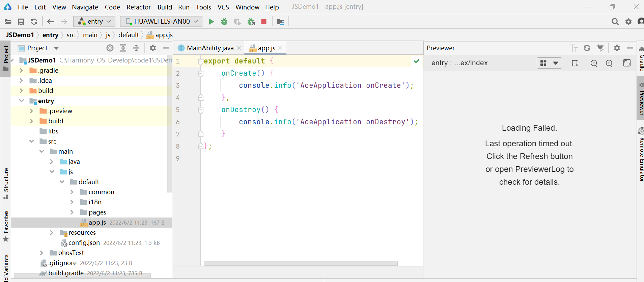Toggle the Remote Emulator side panel
Image resolution: width=644 pixels, height=282 pixels.
click(x=641, y=155)
